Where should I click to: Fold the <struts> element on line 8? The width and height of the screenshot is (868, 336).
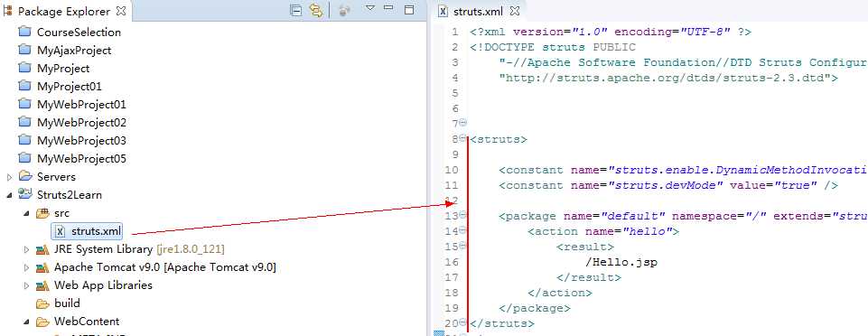(463, 138)
